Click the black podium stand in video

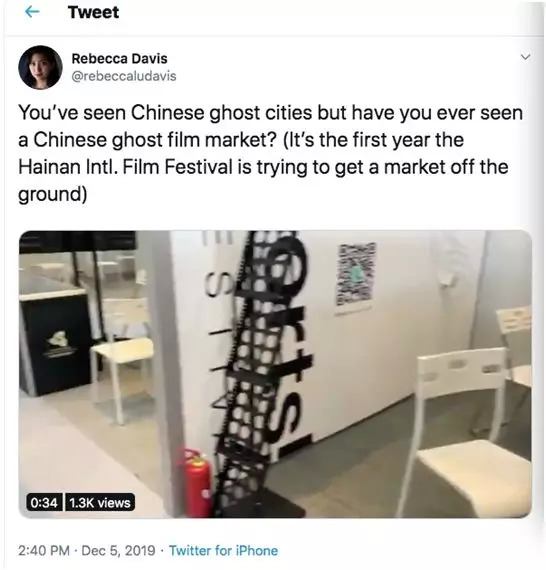point(55,344)
